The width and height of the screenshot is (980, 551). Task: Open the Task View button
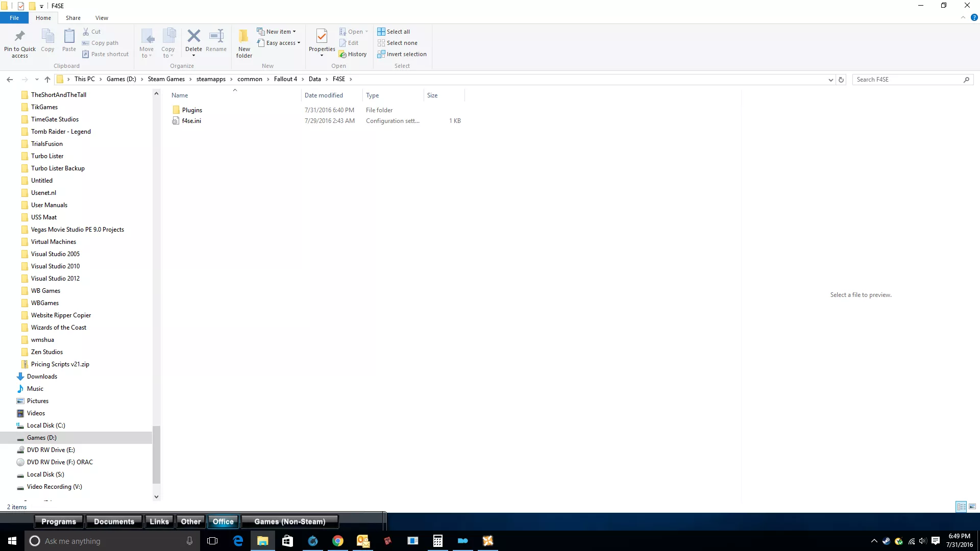[x=212, y=541]
